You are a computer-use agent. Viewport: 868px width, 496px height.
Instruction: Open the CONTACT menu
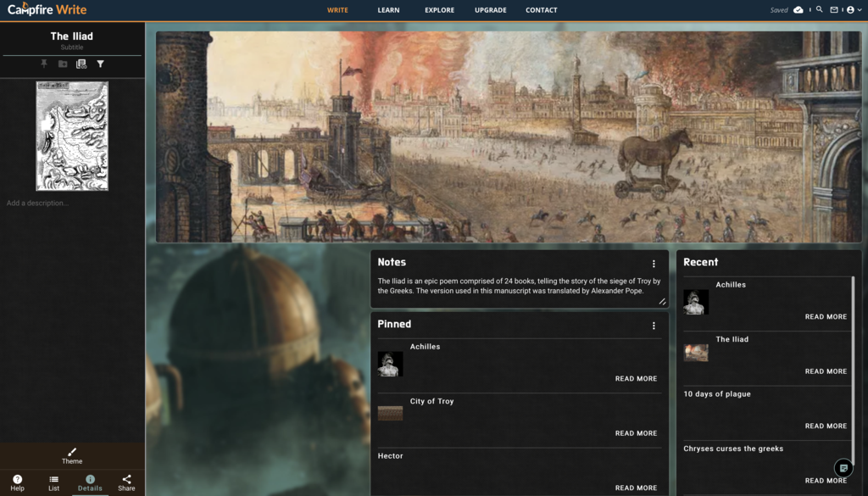[542, 10]
